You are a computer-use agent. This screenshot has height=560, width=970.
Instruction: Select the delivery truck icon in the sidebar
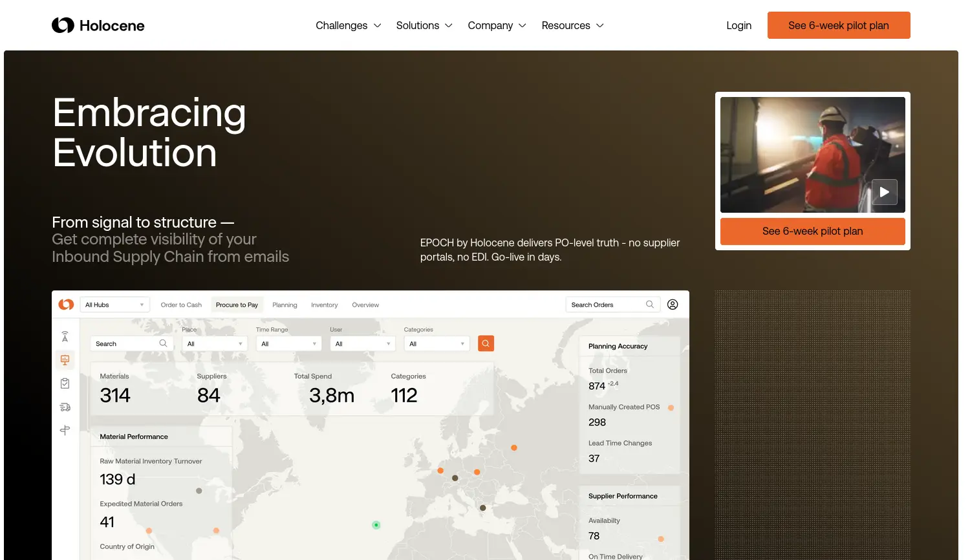65,406
